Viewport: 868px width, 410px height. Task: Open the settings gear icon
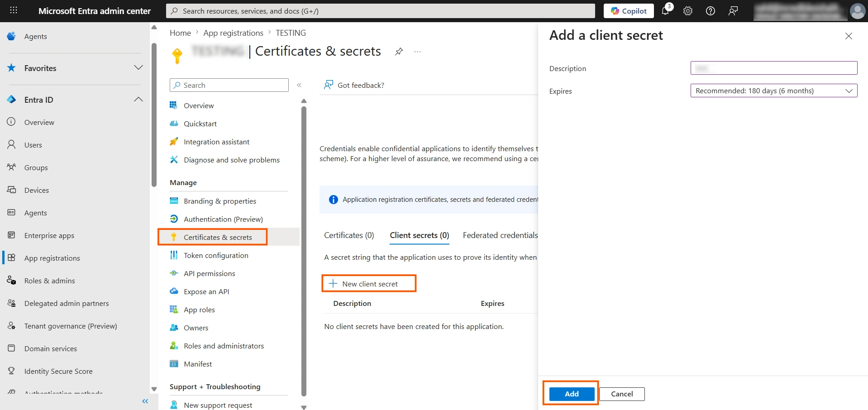pyautogui.click(x=688, y=11)
